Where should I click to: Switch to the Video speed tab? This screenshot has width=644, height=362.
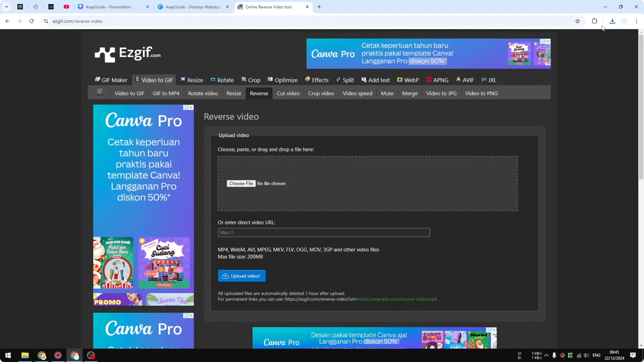pos(357,93)
